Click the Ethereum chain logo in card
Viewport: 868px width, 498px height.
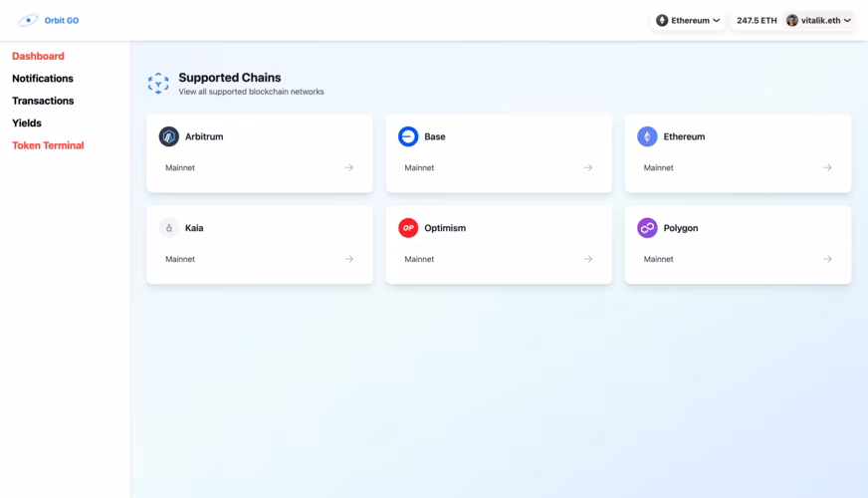[647, 136]
